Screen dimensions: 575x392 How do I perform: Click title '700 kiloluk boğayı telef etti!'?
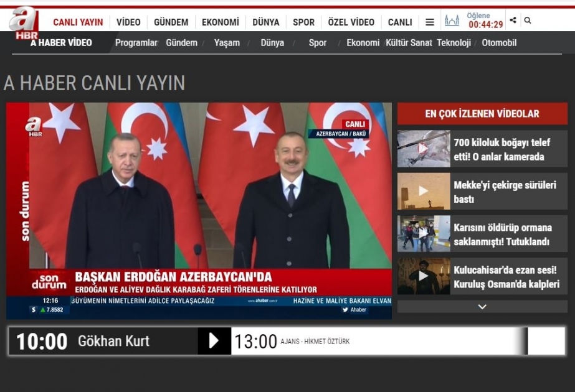pyautogui.click(x=502, y=149)
